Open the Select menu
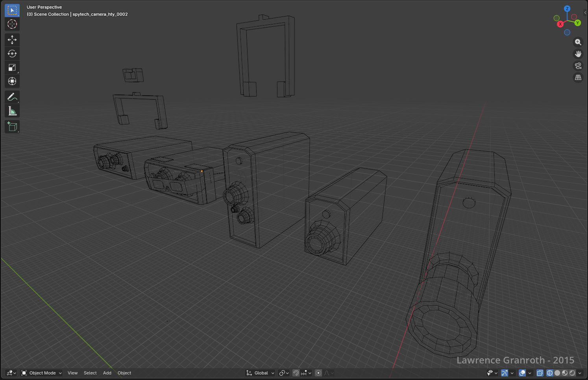Image resolution: width=588 pixels, height=380 pixels. [90, 373]
